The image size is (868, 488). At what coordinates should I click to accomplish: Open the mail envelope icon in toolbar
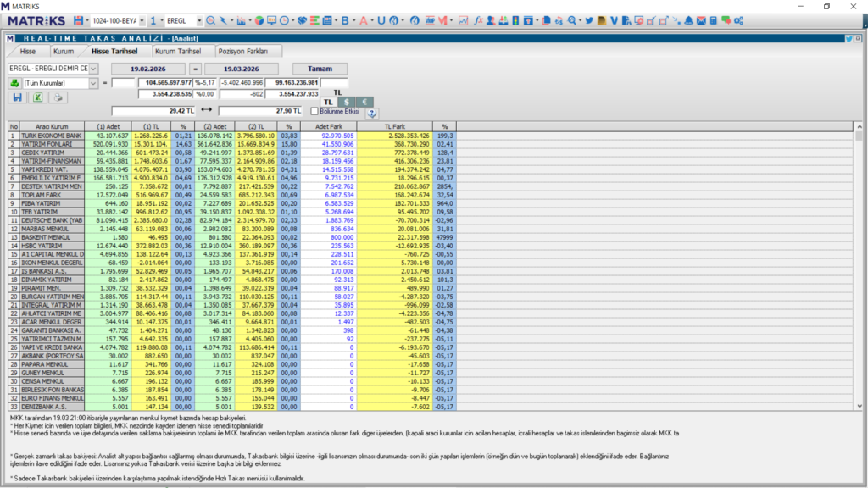(x=701, y=20)
